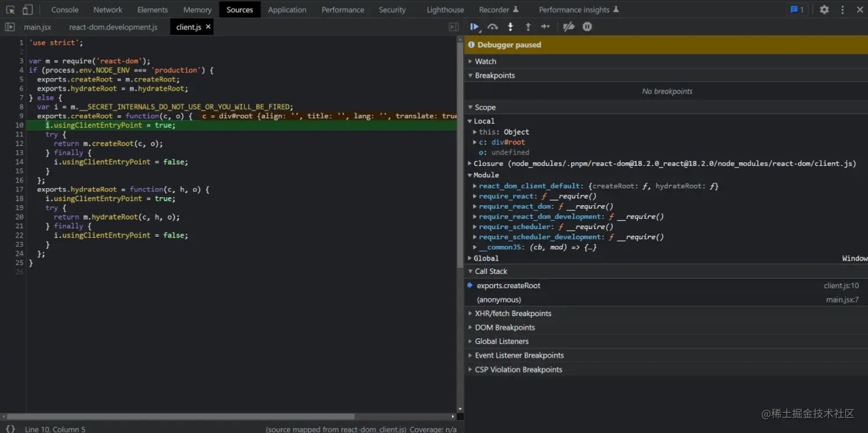Expand the Global scope entry

(x=483, y=259)
